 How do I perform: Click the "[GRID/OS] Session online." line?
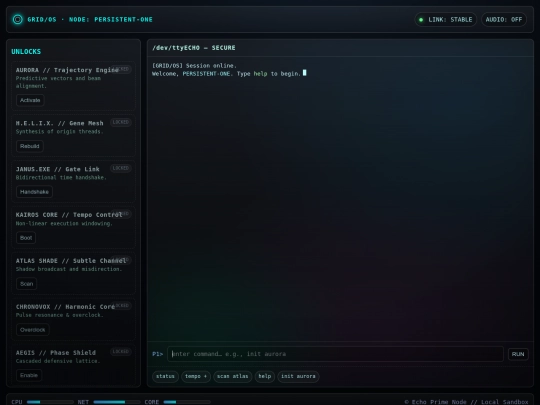click(x=194, y=65)
